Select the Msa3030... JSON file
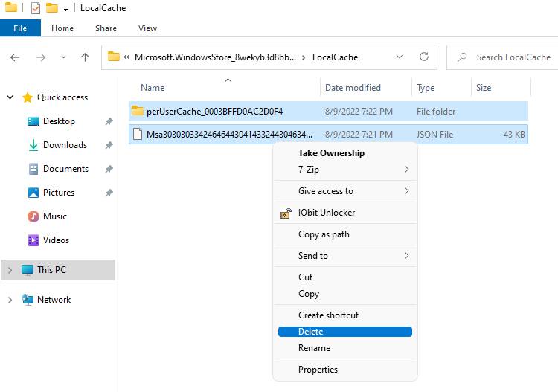Screen dimensions: 558x392 click(x=328, y=135)
